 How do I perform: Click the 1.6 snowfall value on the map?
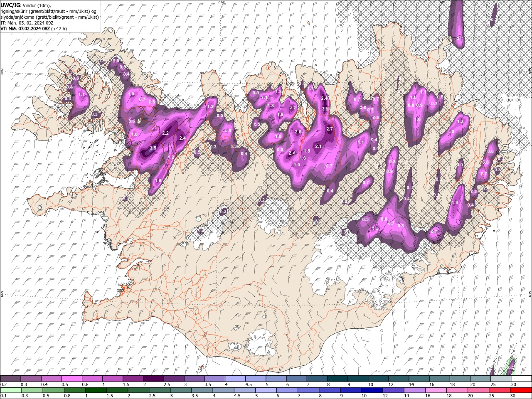tap(303, 158)
